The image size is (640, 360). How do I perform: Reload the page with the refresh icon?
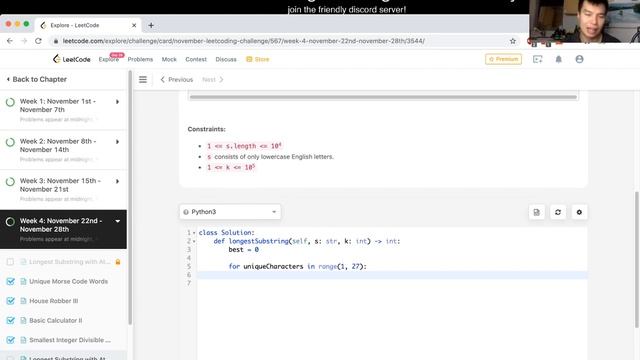[x=38, y=41]
